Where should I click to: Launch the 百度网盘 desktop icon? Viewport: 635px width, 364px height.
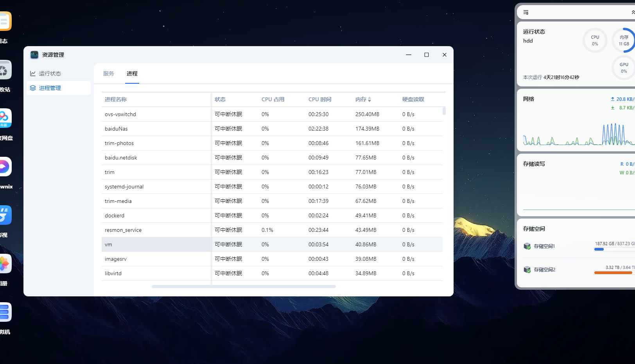5,118
